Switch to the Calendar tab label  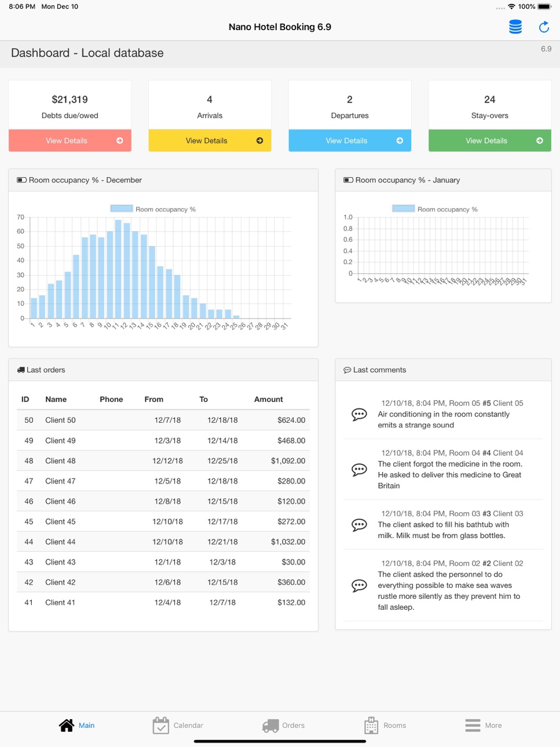(x=188, y=726)
